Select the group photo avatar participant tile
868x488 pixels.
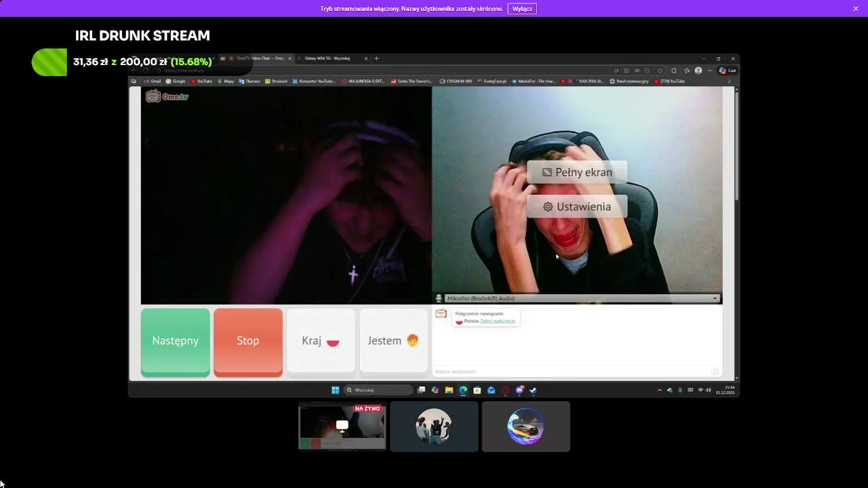434,426
